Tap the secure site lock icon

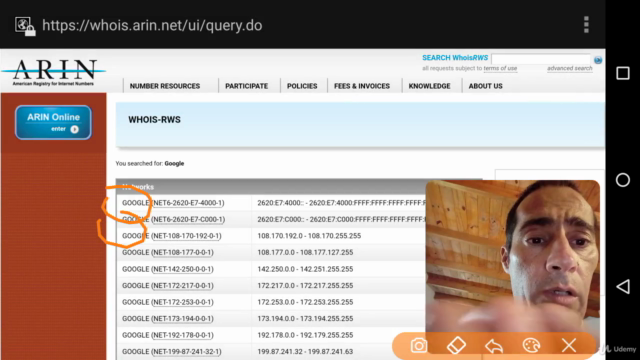coord(25,26)
